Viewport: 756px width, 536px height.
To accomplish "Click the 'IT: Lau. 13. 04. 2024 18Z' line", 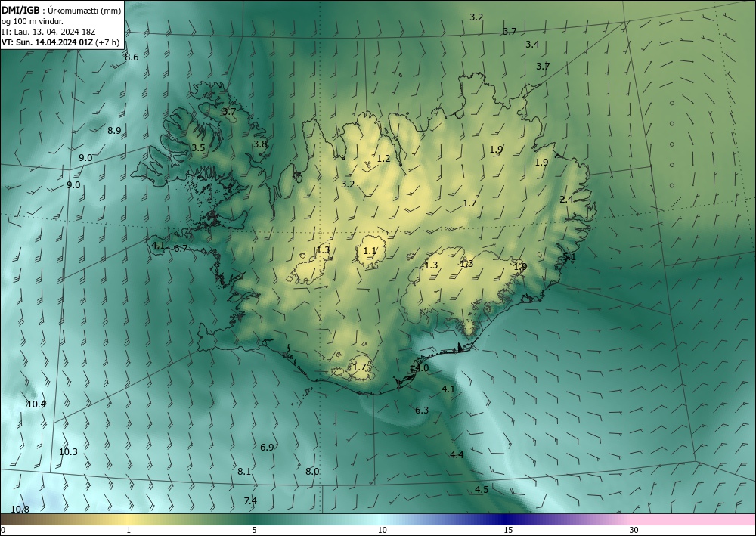I will (48, 32).
